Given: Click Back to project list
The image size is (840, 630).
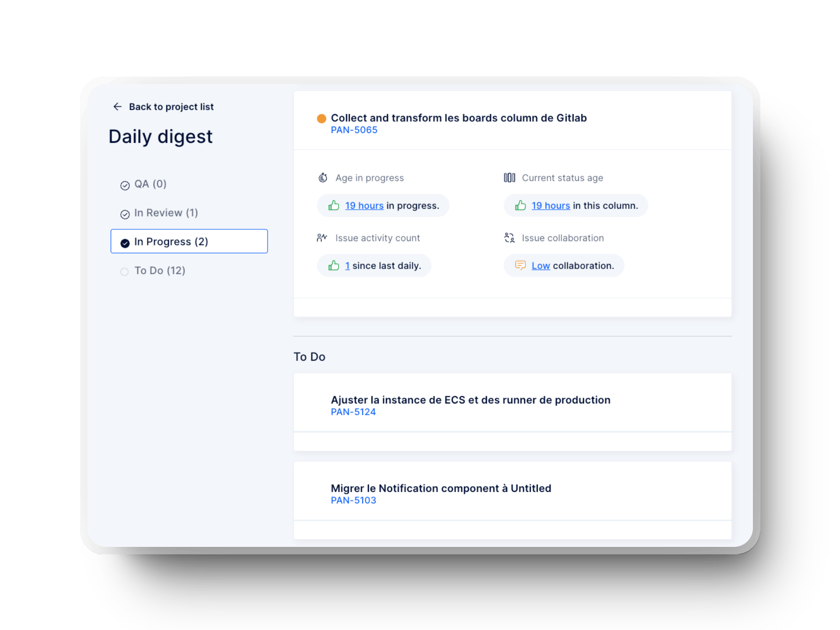Looking at the screenshot, I should coord(171,106).
